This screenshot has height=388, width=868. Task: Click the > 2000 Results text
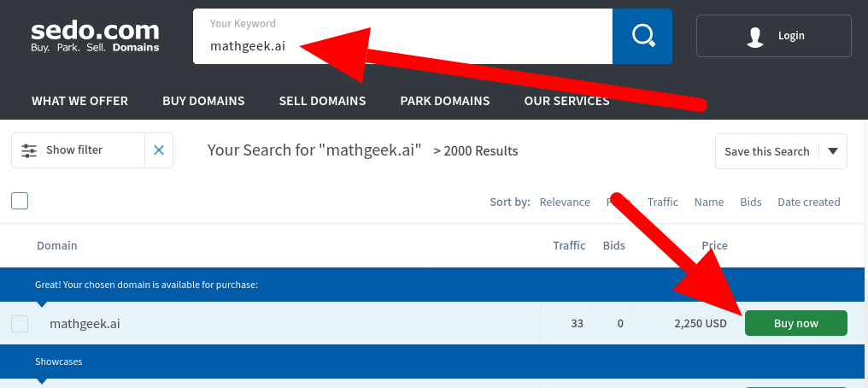pyautogui.click(x=476, y=150)
